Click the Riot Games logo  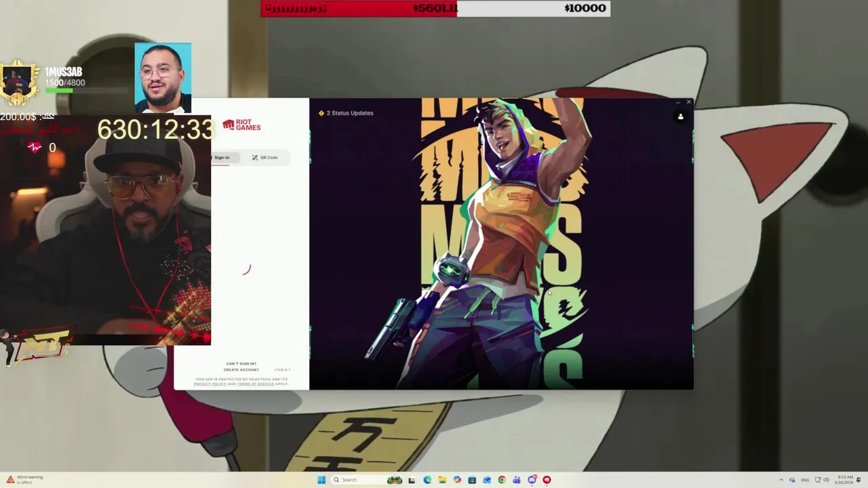point(241,125)
